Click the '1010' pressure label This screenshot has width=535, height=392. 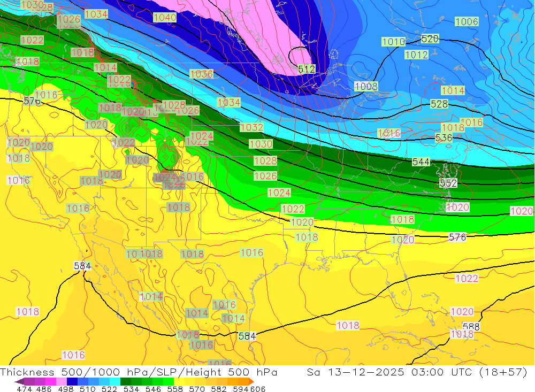[x=394, y=42]
